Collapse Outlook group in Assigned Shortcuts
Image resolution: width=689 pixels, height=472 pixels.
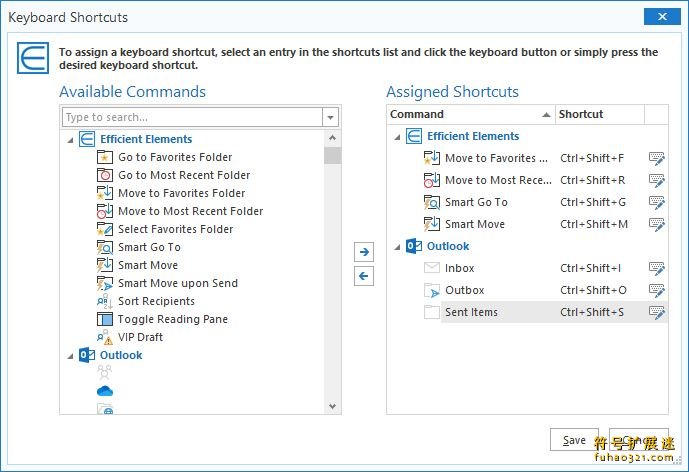pos(397,247)
